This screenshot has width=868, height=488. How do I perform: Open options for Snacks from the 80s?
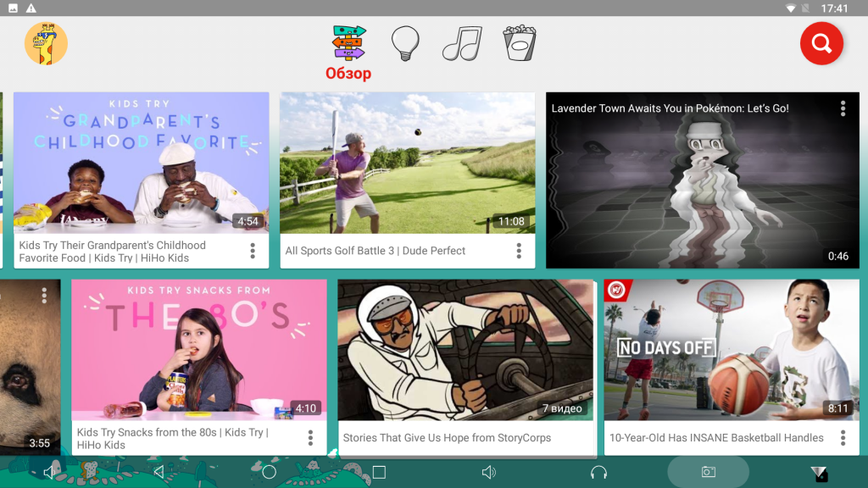[x=310, y=438]
